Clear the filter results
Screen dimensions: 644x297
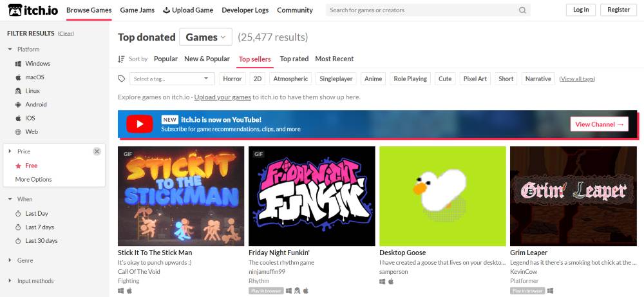[x=66, y=34]
